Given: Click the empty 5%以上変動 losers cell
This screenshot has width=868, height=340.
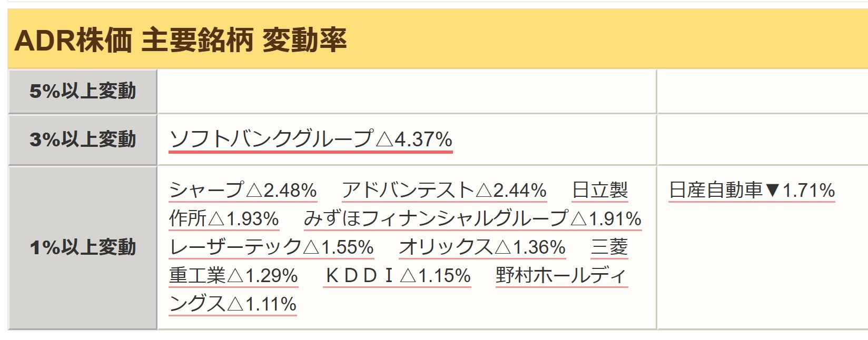Looking at the screenshot, I should pyautogui.click(x=763, y=91).
